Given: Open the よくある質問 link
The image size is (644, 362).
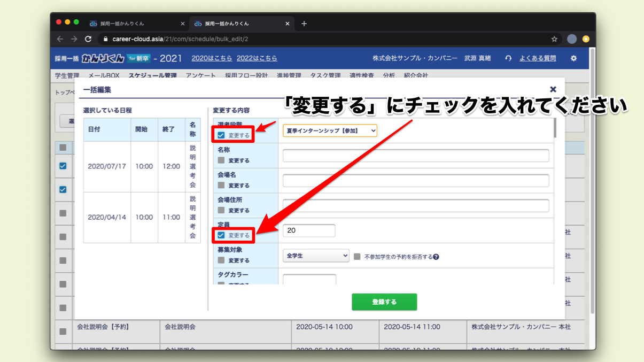Looking at the screenshot, I should [537, 58].
